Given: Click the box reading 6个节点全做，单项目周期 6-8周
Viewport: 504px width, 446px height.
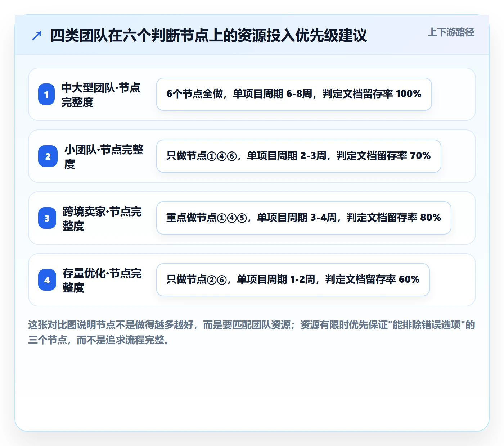Looking at the screenshot, I should pyautogui.click(x=294, y=94).
